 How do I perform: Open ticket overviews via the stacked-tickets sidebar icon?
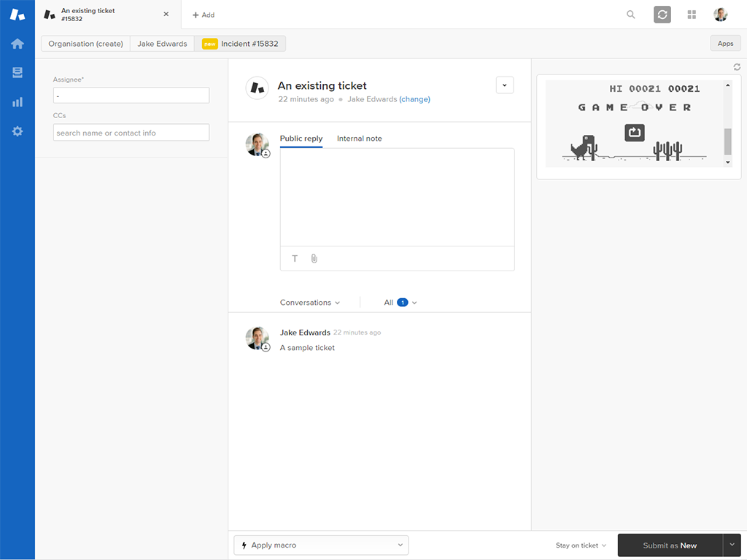tap(17, 72)
